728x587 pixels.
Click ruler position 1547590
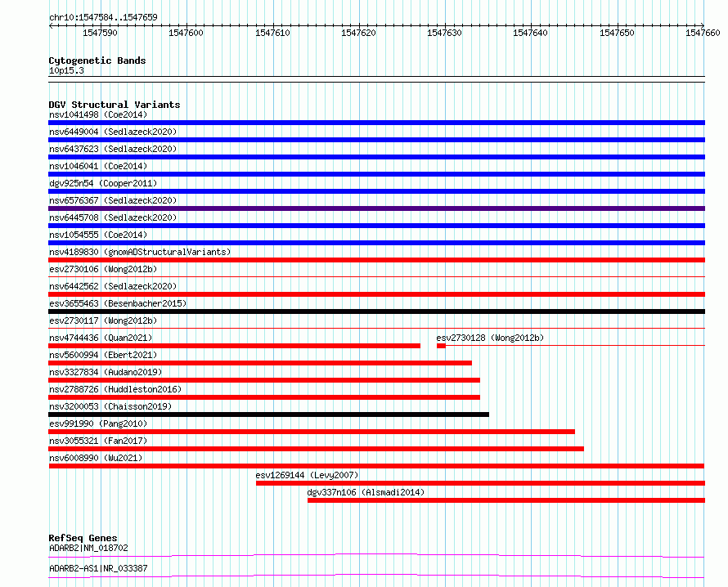pyautogui.click(x=100, y=33)
